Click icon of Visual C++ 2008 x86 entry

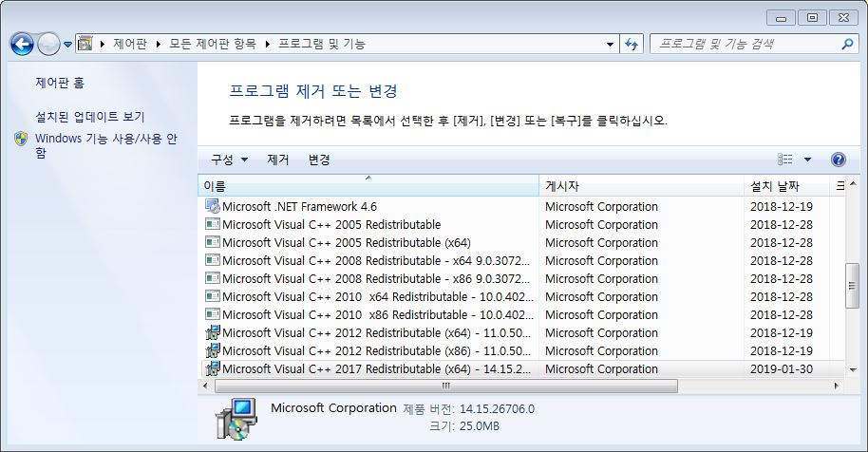(x=213, y=278)
